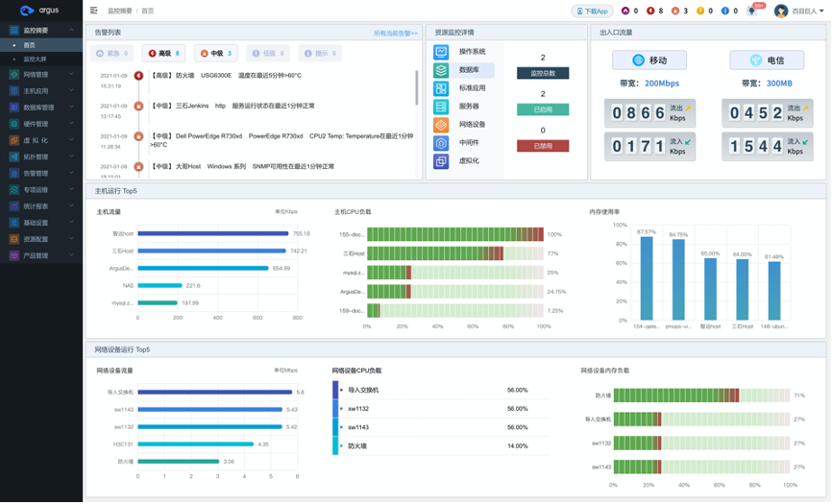This screenshot has height=504, width=832.
Task: Click the argus logo
Action: [x=39, y=10]
